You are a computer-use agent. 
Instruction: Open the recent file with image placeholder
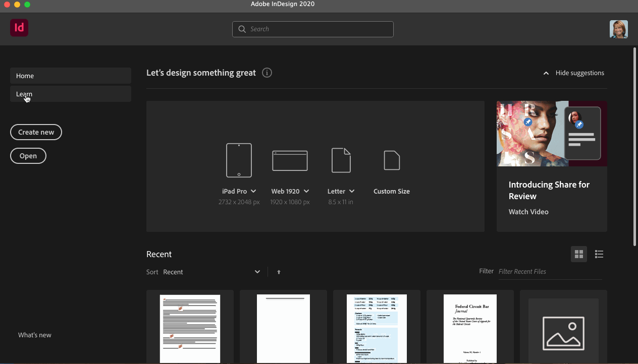click(x=563, y=328)
